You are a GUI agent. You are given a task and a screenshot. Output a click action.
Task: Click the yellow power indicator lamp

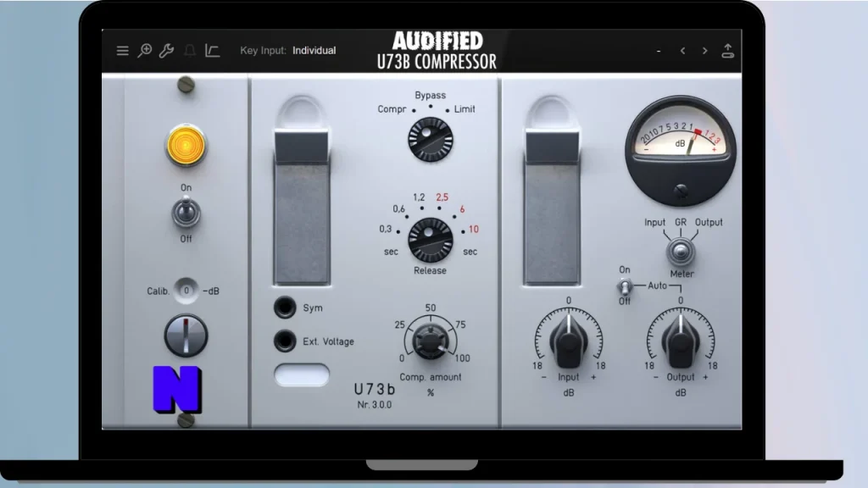(x=186, y=146)
